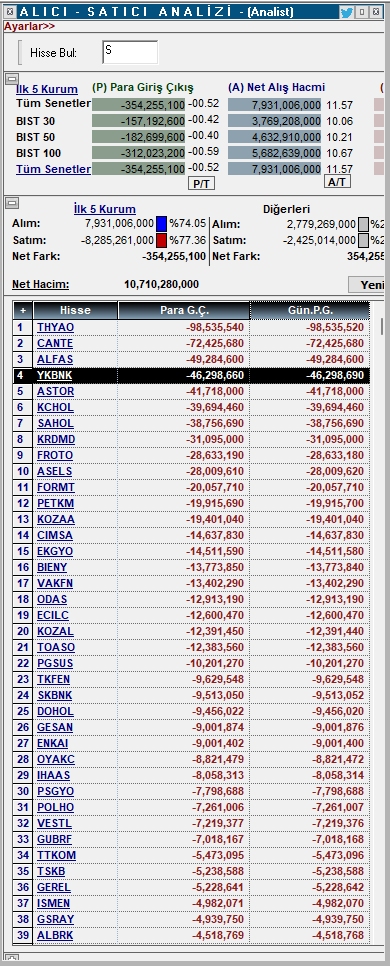
Task: Open the PSGYO stock link
Action: [x=55, y=792]
